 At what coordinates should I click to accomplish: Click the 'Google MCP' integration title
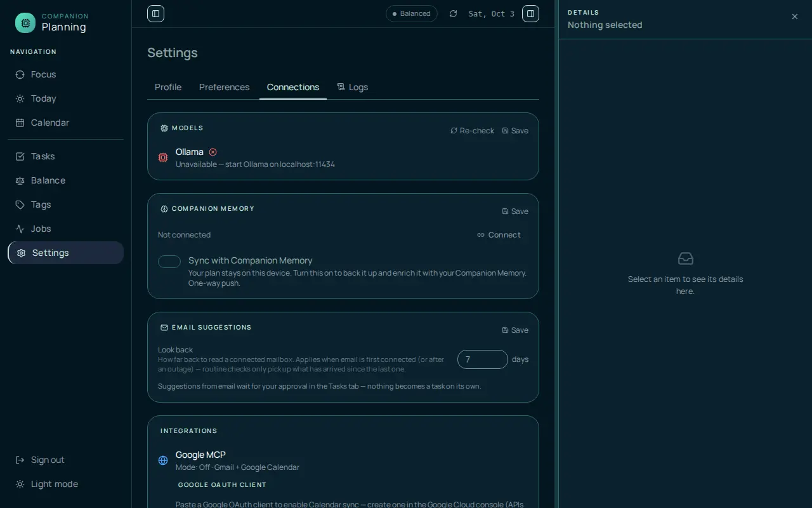200,455
